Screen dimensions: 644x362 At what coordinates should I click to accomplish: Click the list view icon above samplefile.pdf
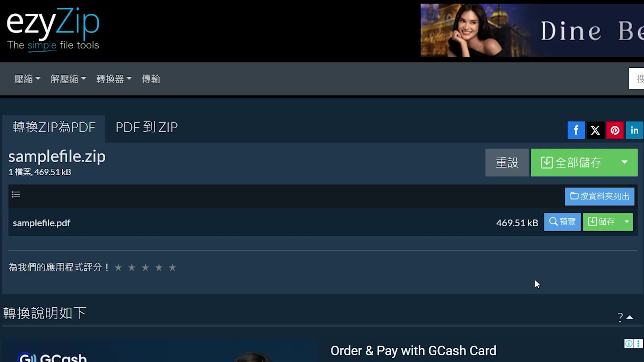16,194
